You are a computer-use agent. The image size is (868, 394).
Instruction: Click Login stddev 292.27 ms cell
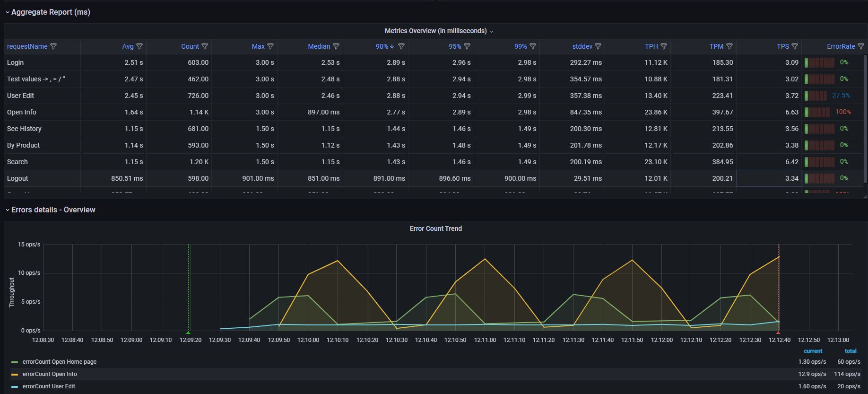click(x=572, y=62)
